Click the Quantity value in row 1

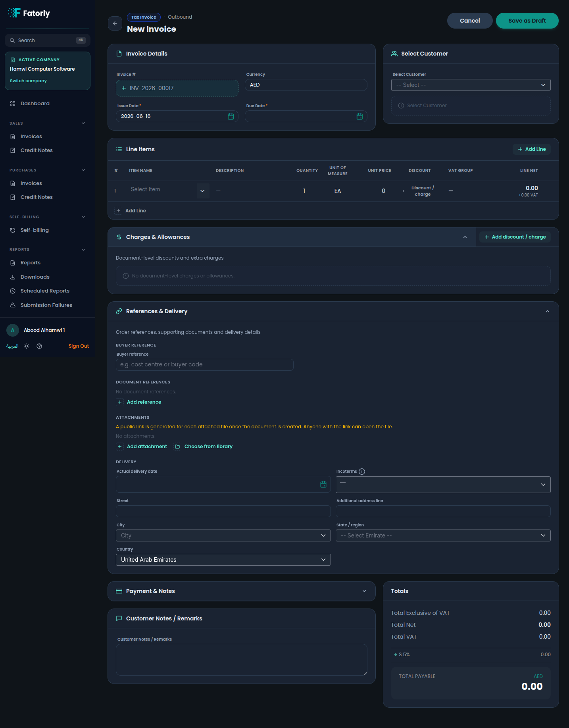pos(304,191)
